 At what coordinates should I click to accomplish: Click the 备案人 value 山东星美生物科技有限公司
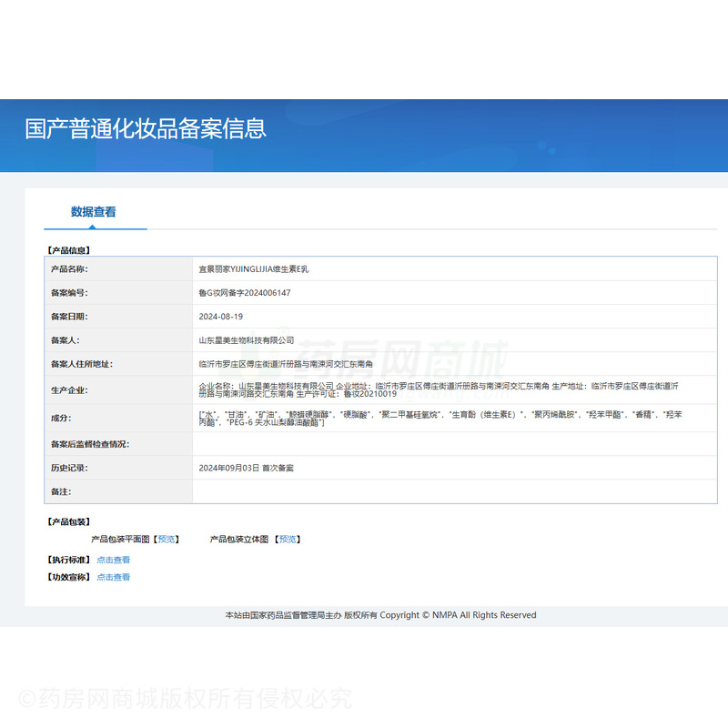247,340
